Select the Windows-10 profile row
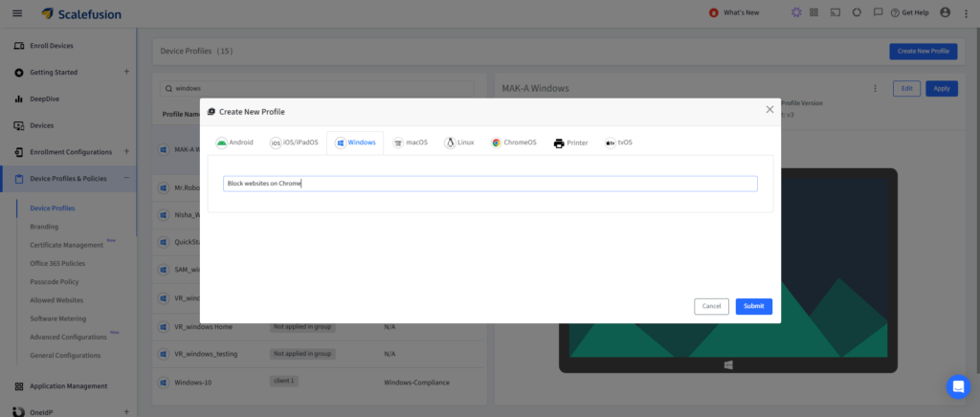Image resolution: width=980 pixels, height=417 pixels. (x=320, y=382)
